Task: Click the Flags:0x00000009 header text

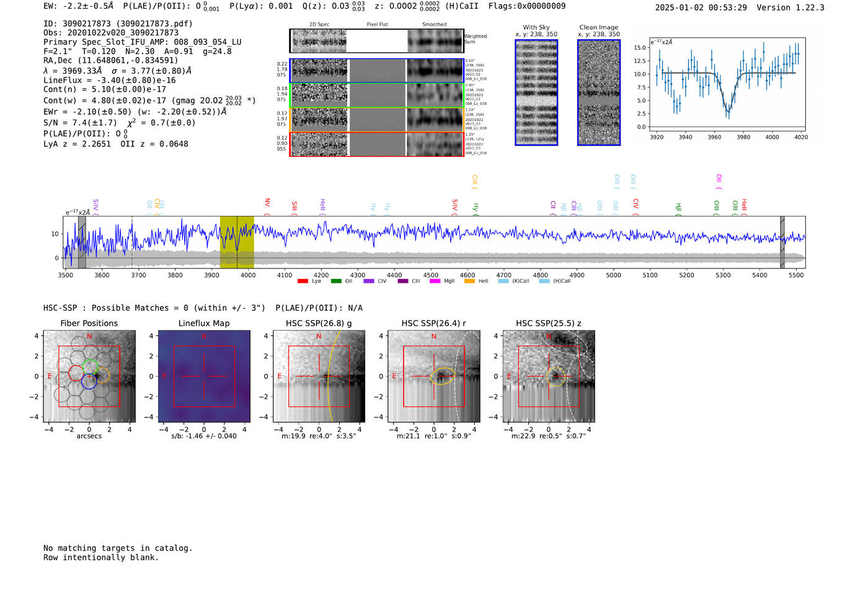Action: [527, 6]
